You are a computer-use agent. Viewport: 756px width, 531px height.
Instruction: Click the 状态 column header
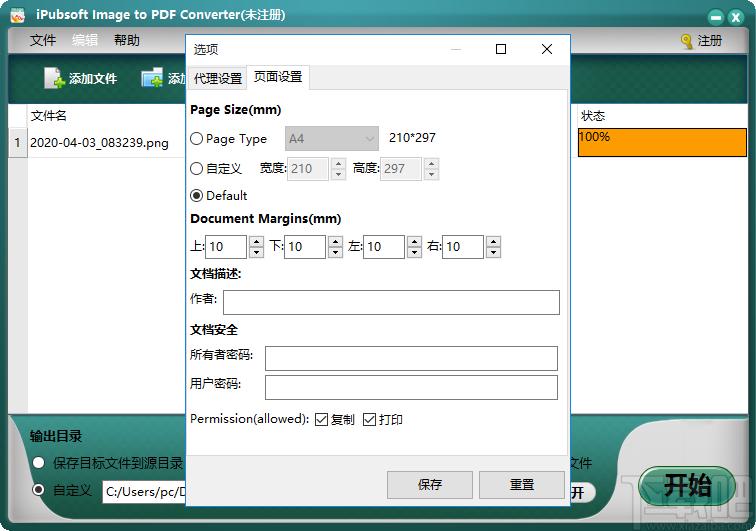pos(593,116)
